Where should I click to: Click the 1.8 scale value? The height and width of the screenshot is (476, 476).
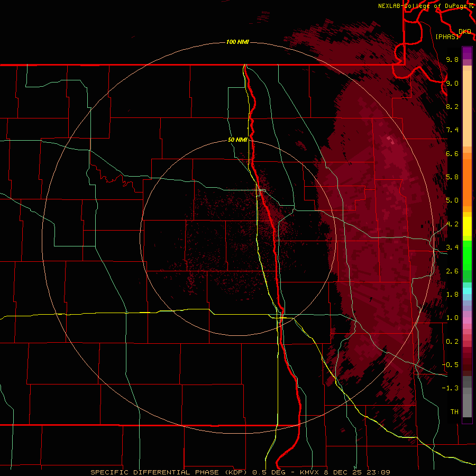click(452, 295)
